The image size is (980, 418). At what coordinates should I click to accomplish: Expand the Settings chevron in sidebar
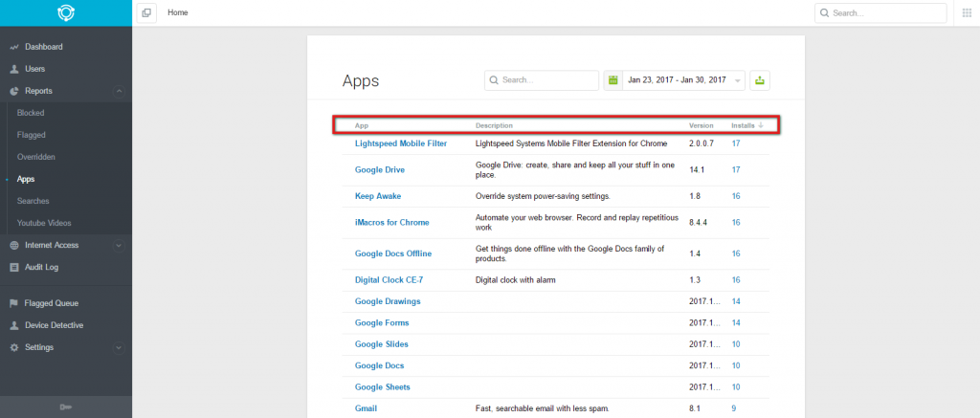pyautogui.click(x=119, y=347)
